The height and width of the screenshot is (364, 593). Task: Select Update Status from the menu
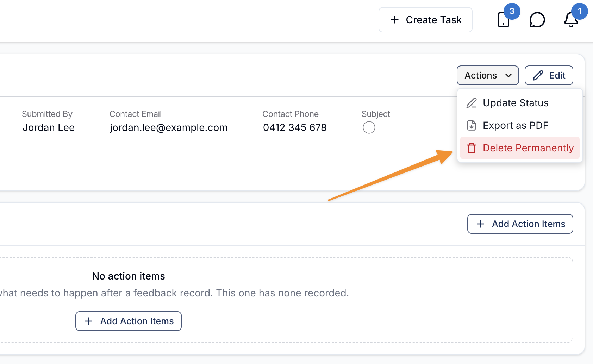[520, 103]
